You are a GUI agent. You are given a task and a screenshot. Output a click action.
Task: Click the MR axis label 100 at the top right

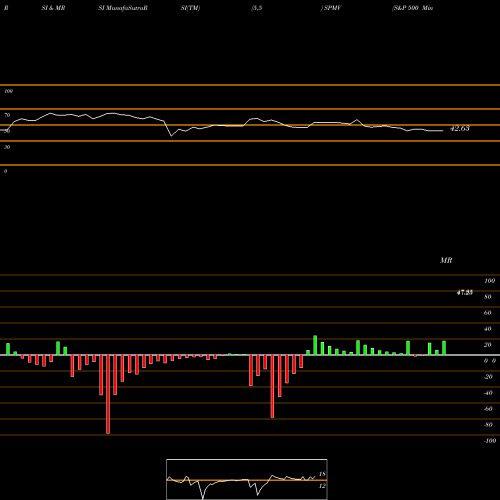point(489,281)
